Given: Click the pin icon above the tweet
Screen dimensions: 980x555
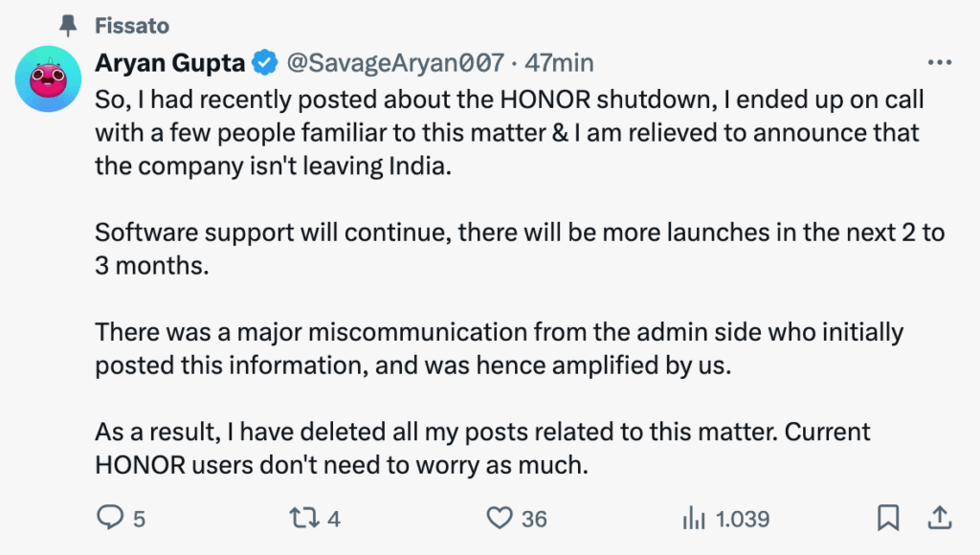Looking at the screenshot, I should [x=67, y=25].
